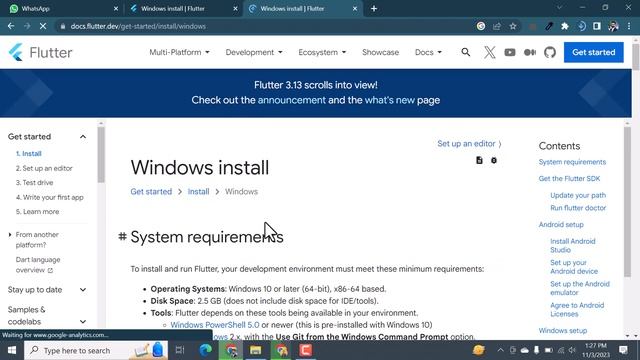Jump to Run flutter doctor in Contents

coord(578,208)
